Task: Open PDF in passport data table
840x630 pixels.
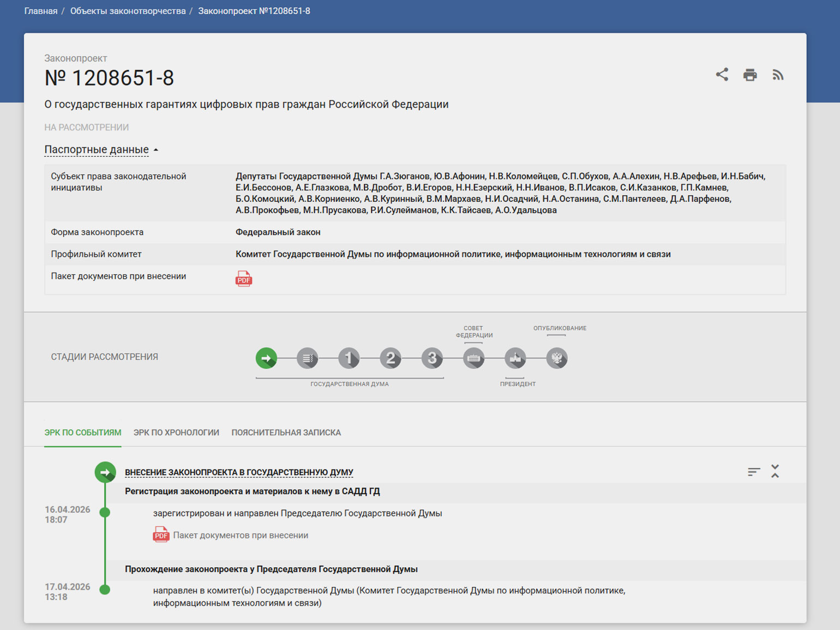Action: (x=243, y=279)
